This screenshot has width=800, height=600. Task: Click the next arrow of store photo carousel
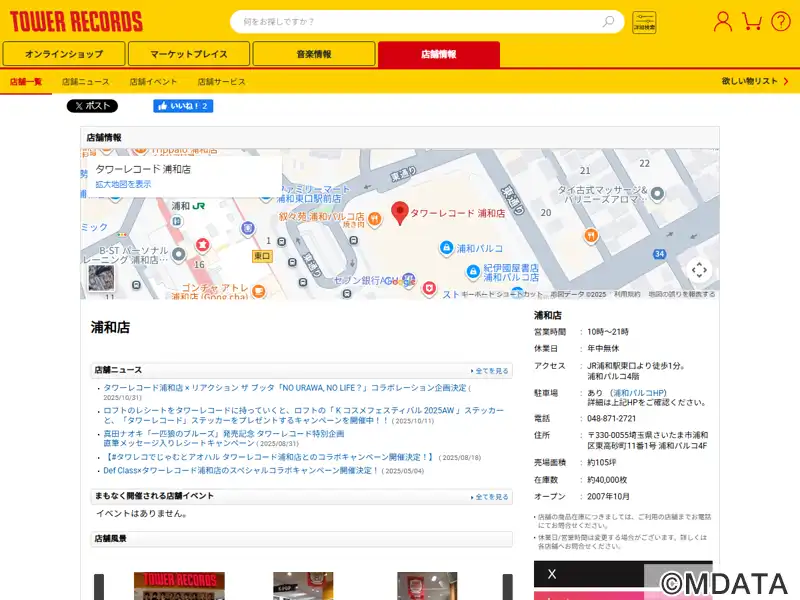(x=508, y=587)
